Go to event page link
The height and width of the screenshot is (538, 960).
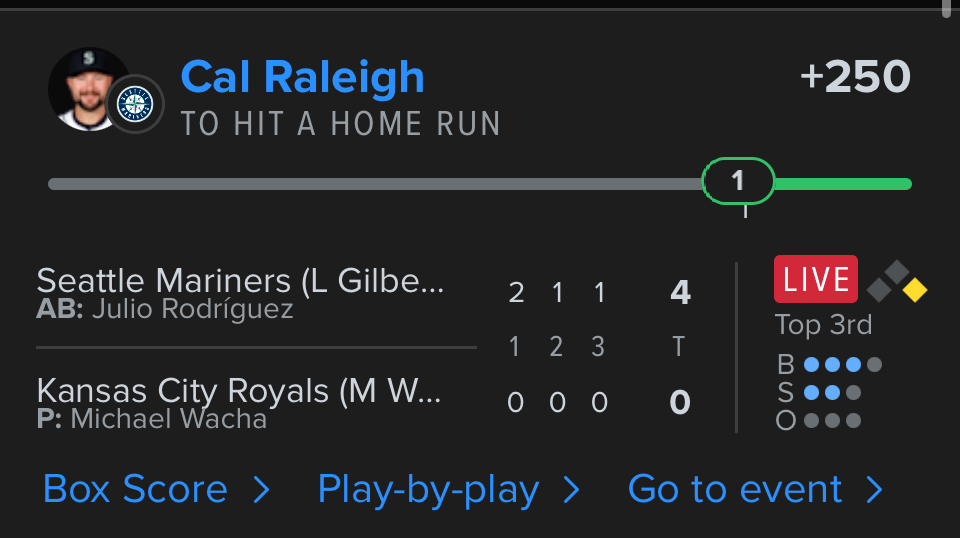pos(735,489)
